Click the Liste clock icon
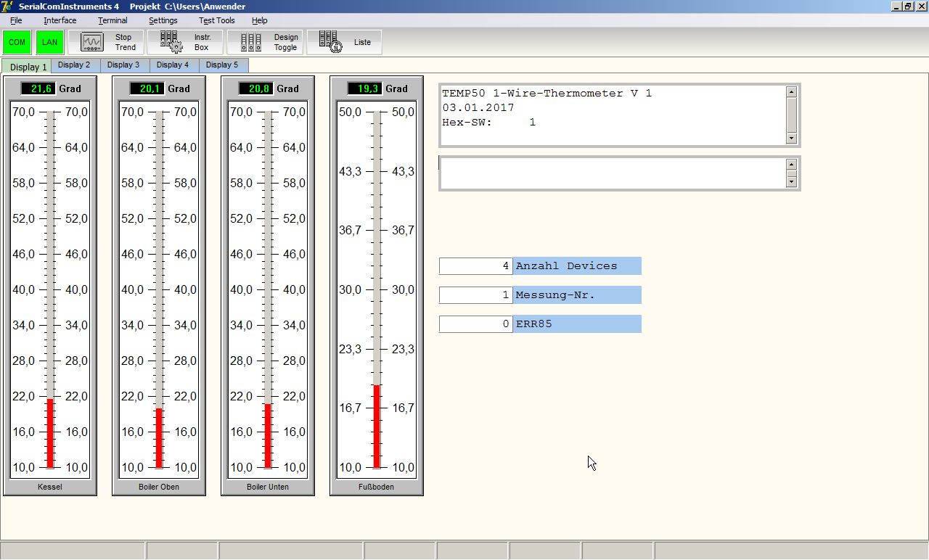The width and height of the screenshot is (929, 560). click(330, 42)
